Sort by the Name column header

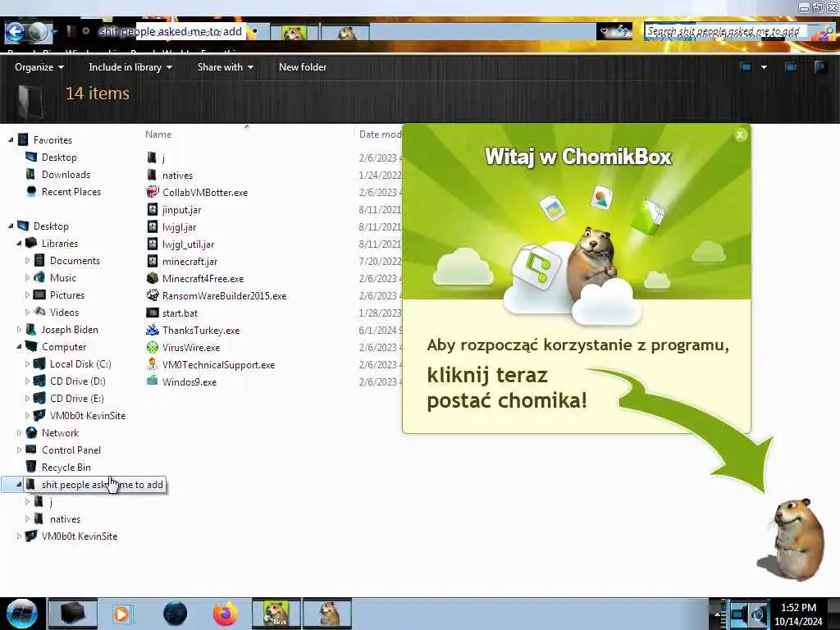click(158, 135)
